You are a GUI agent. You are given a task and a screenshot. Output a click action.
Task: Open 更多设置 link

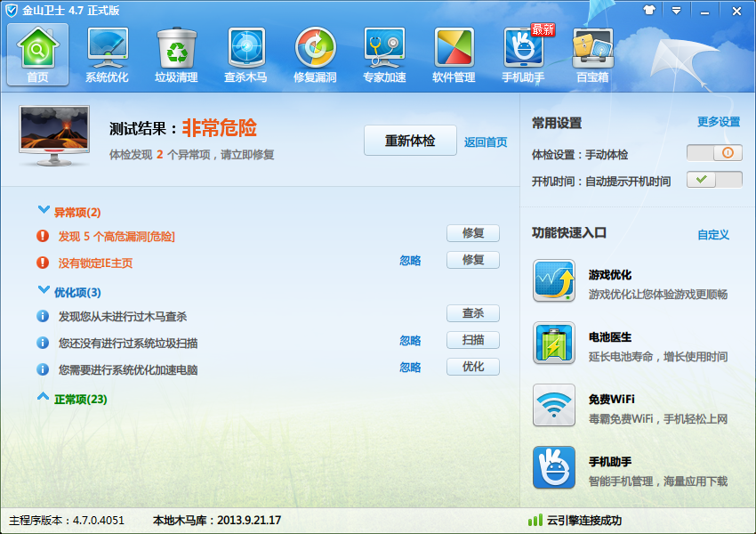click(719, 122)
